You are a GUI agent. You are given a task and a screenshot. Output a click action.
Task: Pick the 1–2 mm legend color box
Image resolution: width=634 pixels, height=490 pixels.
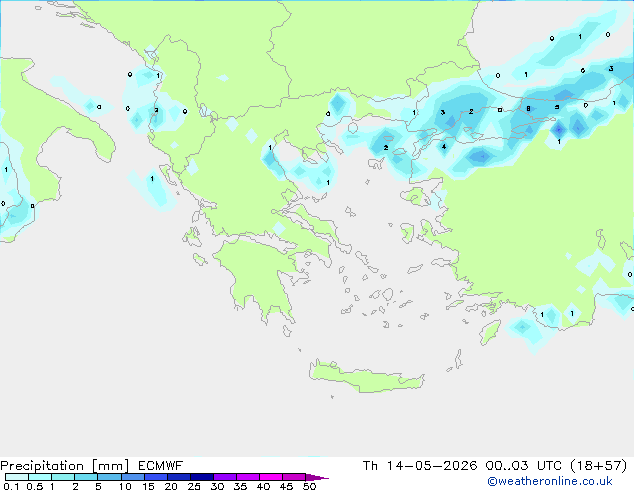click(x=63, y=477)
